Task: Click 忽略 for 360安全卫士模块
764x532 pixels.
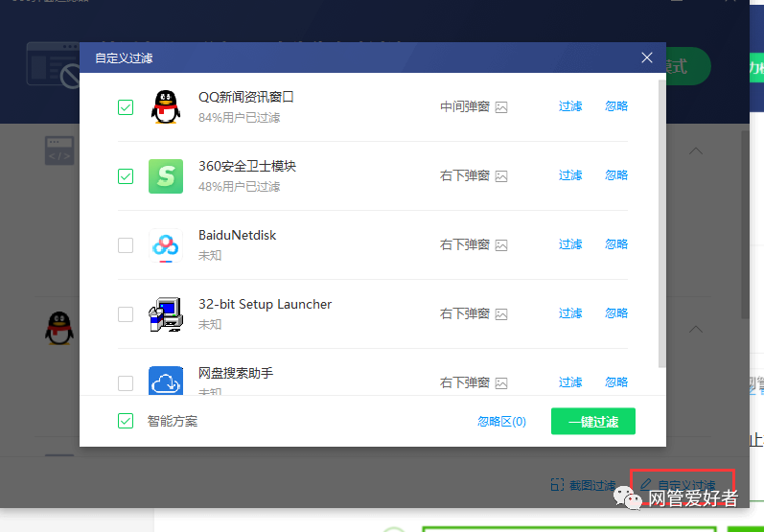Action: (x=616, y=175)
